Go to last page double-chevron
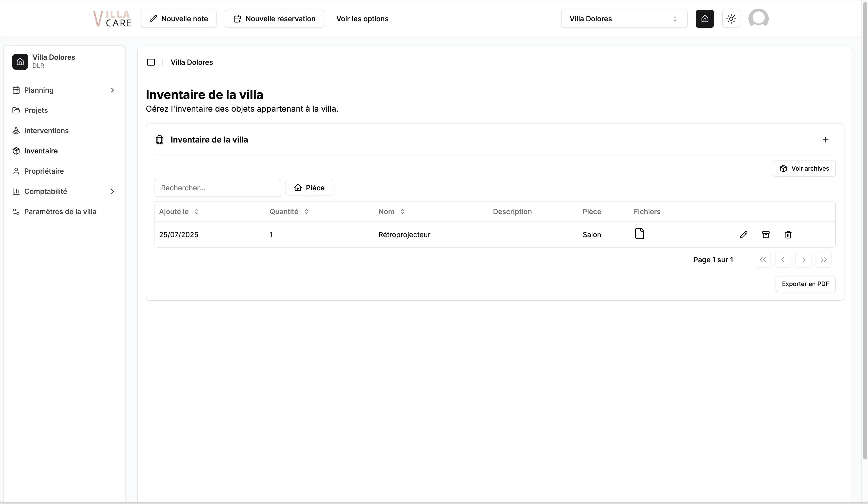 pyautogui.click(x=824, y=259)
